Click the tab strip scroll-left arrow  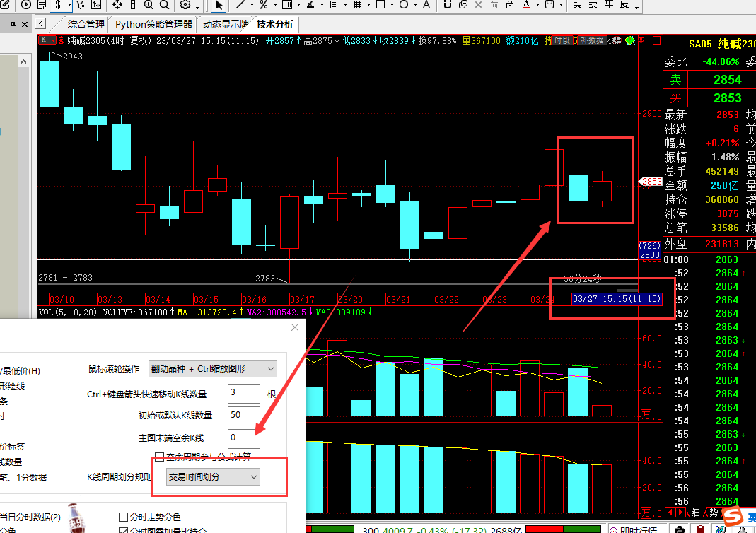42,24
